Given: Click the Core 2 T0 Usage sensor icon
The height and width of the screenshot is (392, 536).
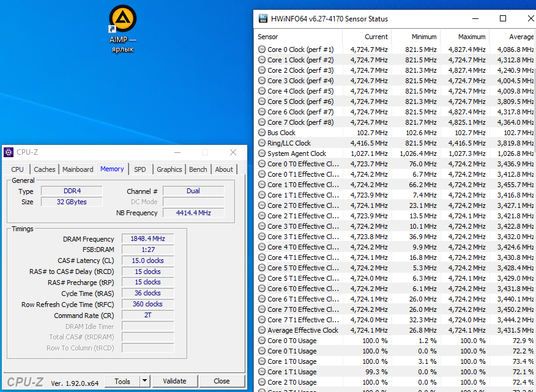Looking at the screenshot, I should click(x=262, y=382).
